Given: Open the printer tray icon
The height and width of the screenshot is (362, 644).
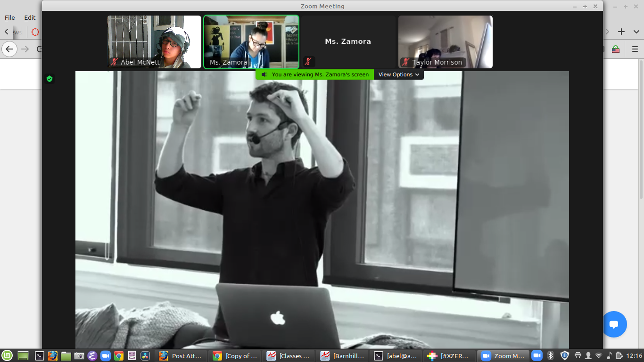Looking at the screenshot, I should 578,356.
